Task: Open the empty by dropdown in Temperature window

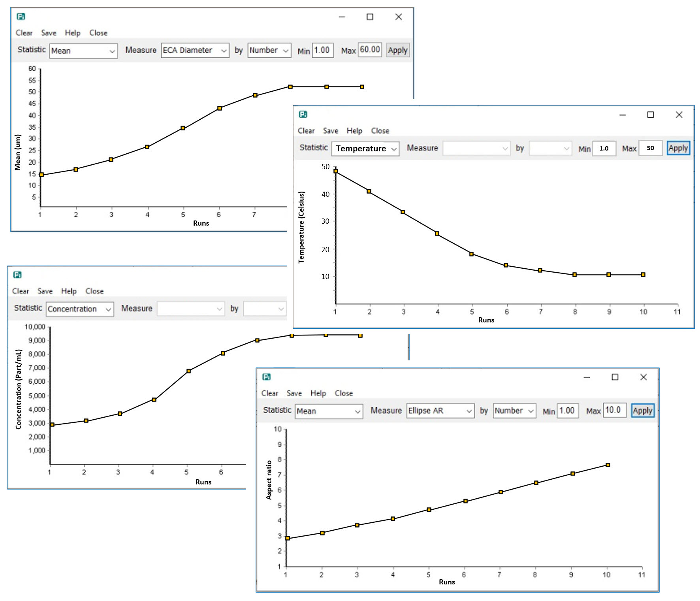Action: coord(550,149)
